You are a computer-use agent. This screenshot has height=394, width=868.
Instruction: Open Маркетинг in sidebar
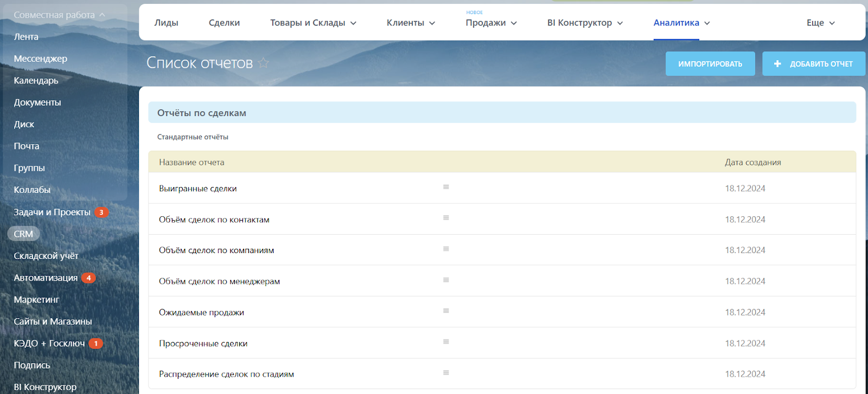click(36, 300)
